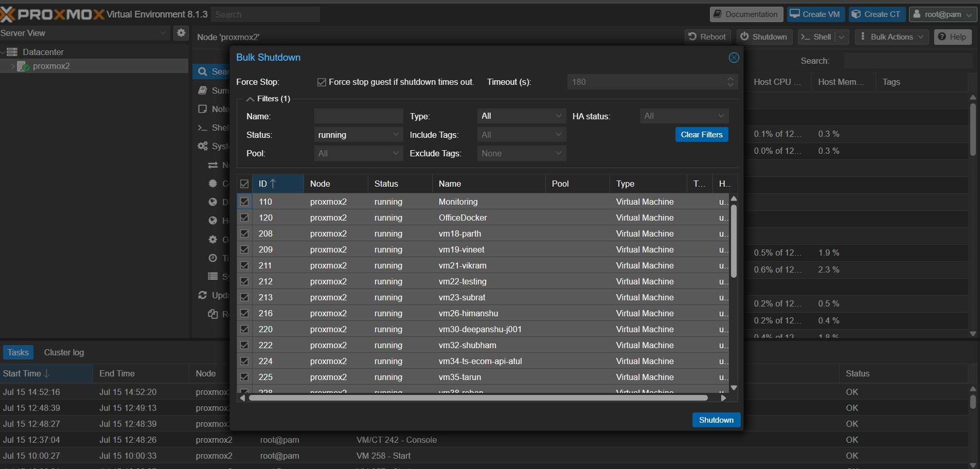
Task: Click the Documentation button
Action: [746, 14]
